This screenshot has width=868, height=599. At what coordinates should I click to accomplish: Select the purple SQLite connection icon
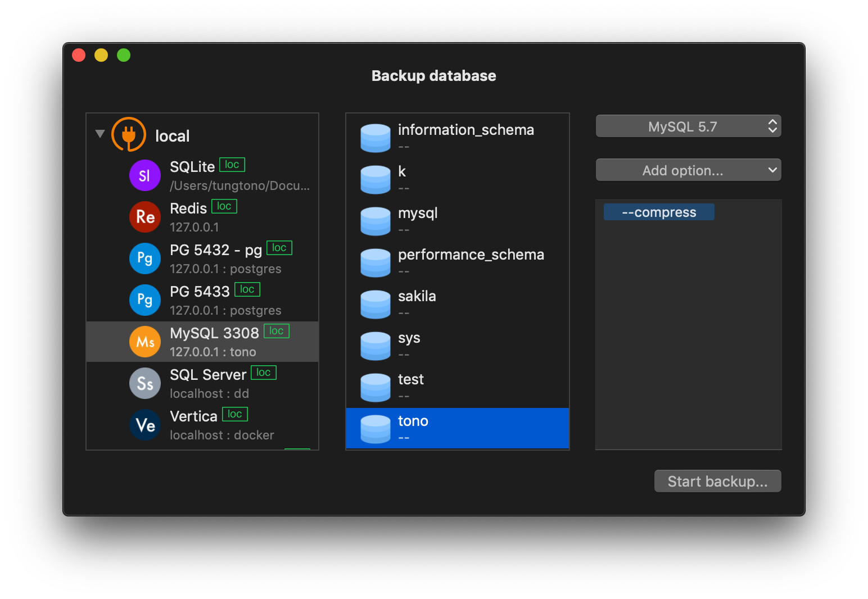point(145,175)
